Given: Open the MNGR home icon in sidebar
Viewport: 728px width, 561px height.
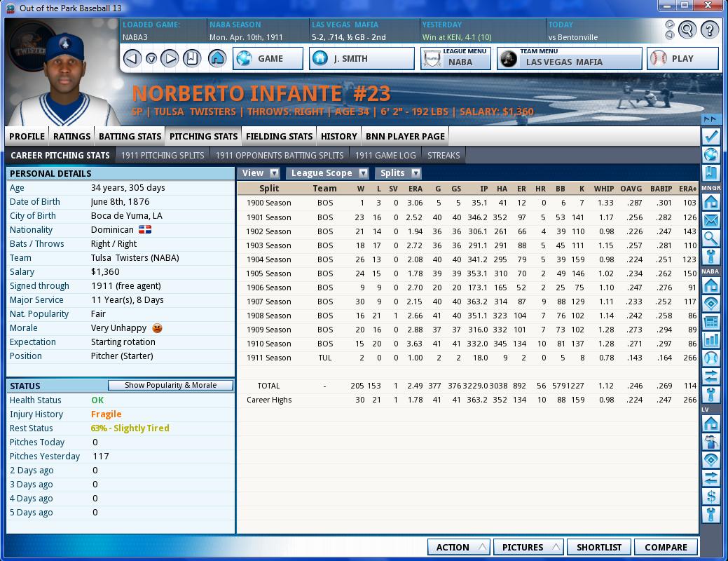Looking at the screenshot, I should [710, 202].
